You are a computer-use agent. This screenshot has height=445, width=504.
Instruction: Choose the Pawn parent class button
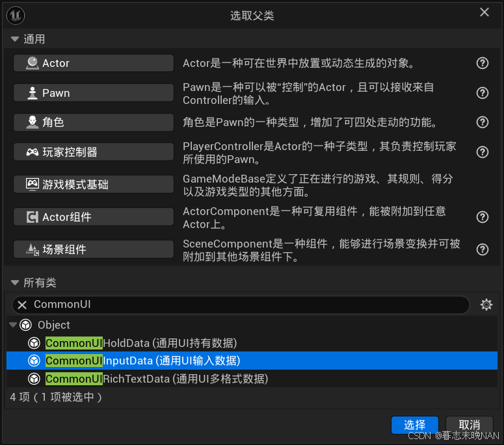click(x=94, y=93)
